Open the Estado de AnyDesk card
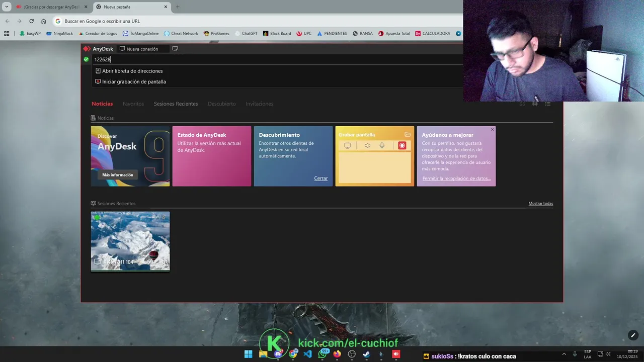 [x=212, y=156]
